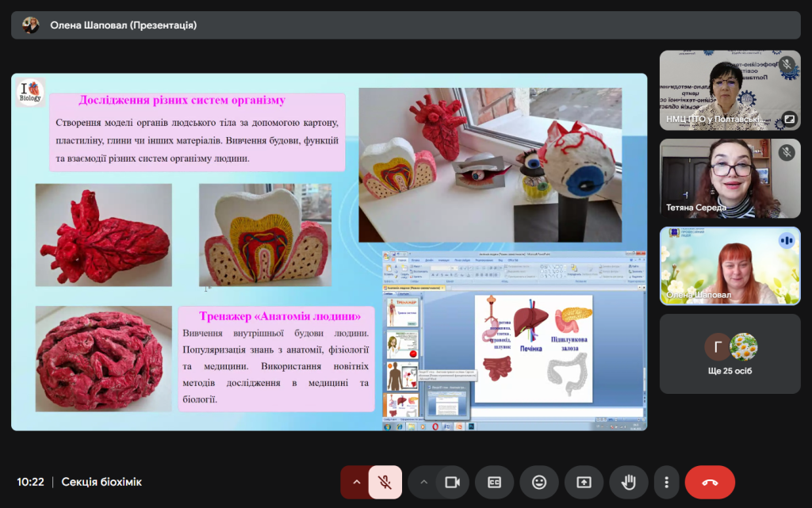Open audio settings chevron
Image resolution: width=812 pixels, height=508 pixels.
356,482
